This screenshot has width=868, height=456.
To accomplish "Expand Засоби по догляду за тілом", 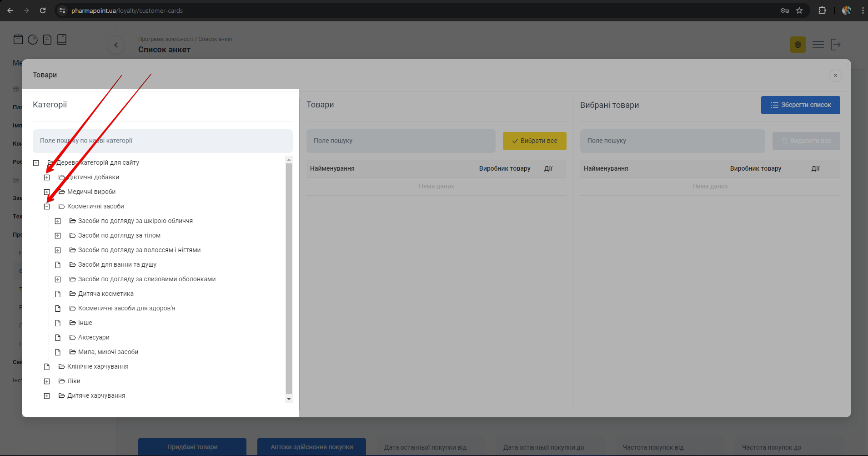I will tap(58, 236).
